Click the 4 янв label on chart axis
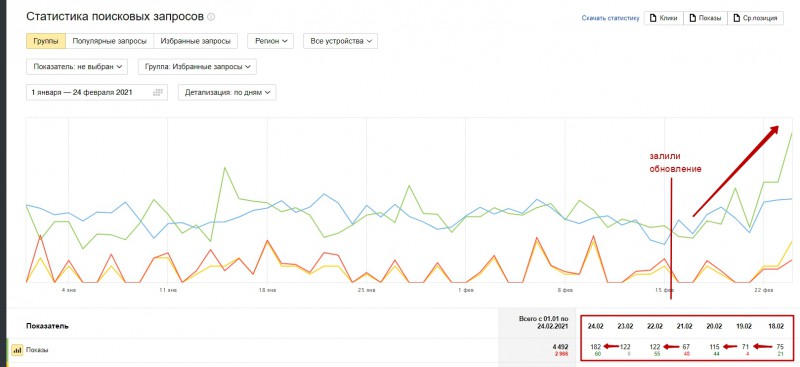This screenshot has height=367, width=800. tap(69, 290)
